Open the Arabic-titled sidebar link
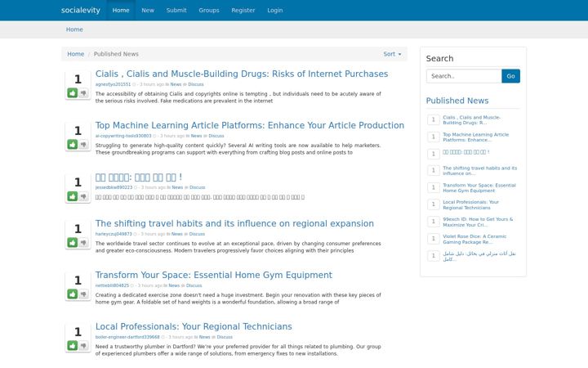This screenshot has width=588, height=368. tap(479, 256)
